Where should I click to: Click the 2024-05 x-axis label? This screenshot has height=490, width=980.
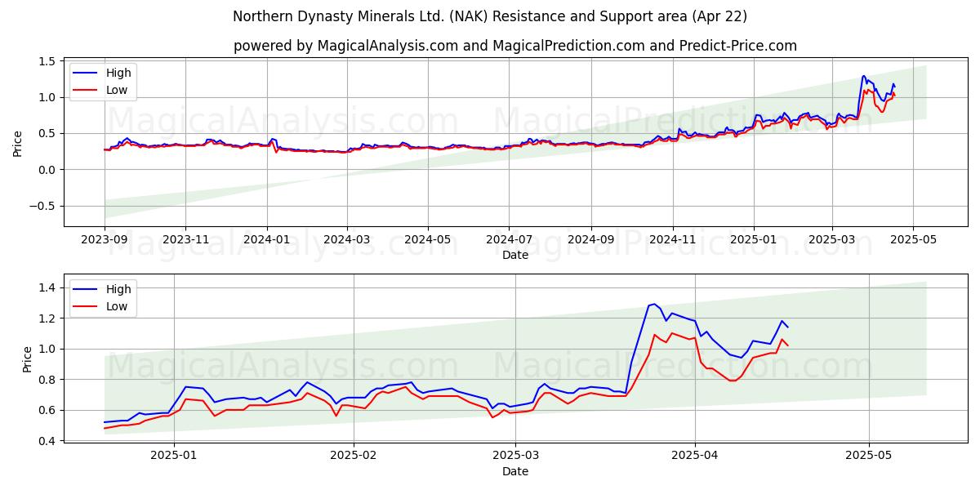(428, 240)
